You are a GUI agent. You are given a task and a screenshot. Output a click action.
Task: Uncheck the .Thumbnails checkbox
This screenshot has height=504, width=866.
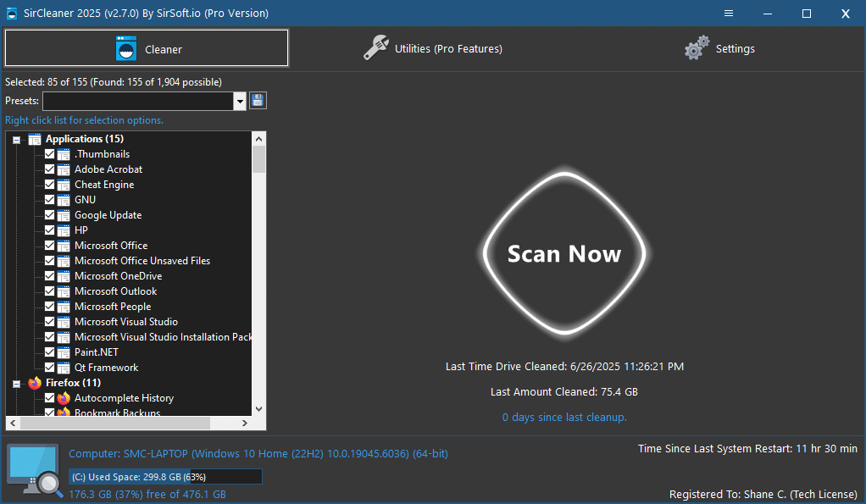point(50,154)
